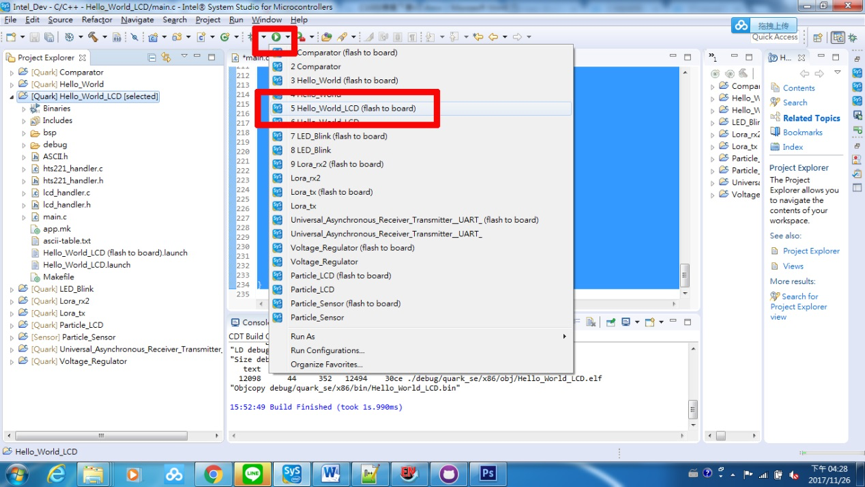Click the Open Perspective icon
Screen dimensions: 865x487
point(818,38)
